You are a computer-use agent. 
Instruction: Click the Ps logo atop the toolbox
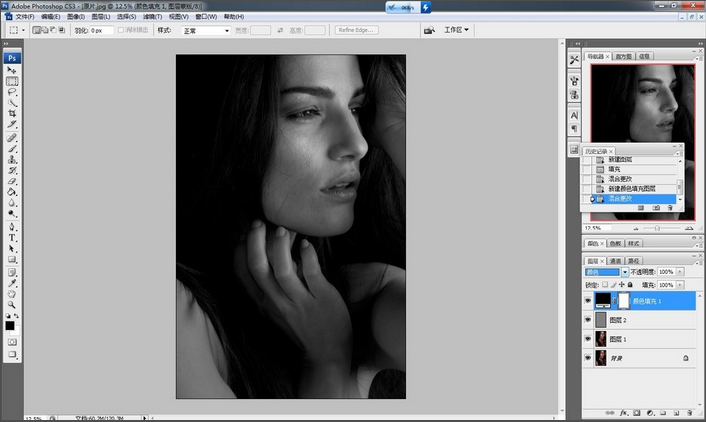12,58
